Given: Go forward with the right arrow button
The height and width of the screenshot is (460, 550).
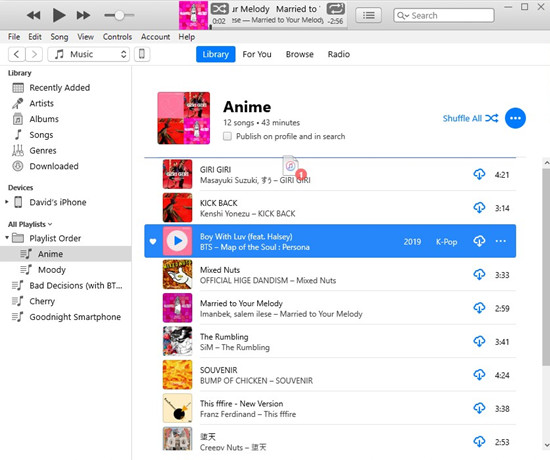Looking at the screenshot, I should click(34, 54).
